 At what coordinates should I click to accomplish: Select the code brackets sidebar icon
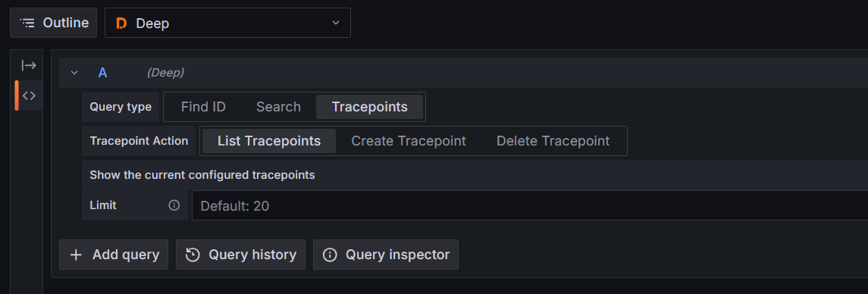tap(29, 95)
